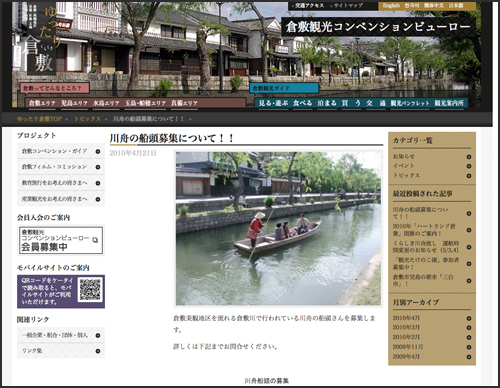Go to ゆったり倉敷TOP in the breadcrumb
The image size is (500, 388).
point(39,119)
